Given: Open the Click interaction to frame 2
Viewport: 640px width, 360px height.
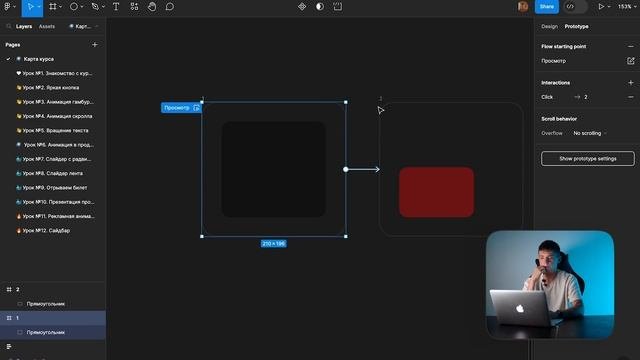Looking at the screenshot, I should (582, 97).
